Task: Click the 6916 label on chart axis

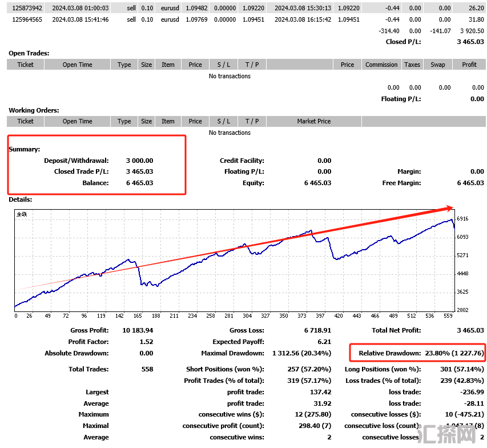Action: click(462, 219)
